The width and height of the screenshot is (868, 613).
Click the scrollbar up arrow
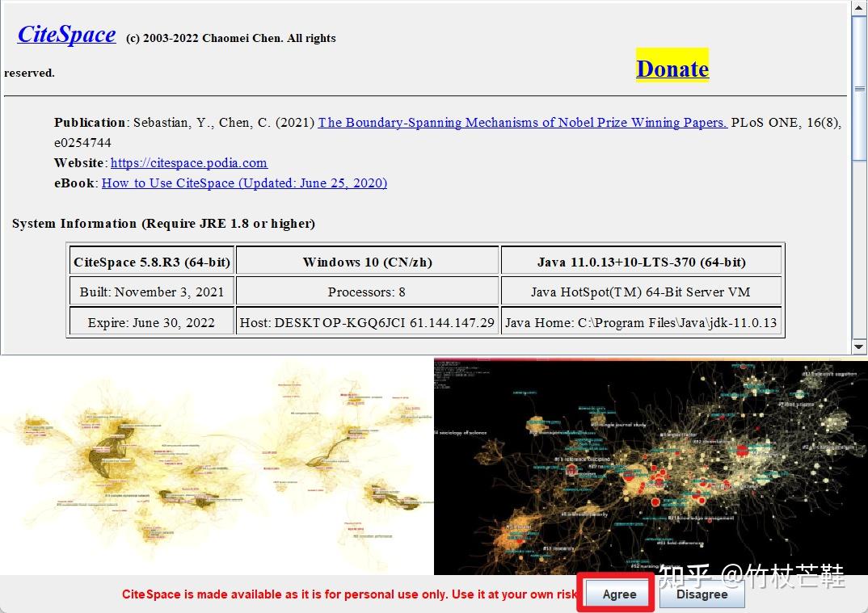859,8
